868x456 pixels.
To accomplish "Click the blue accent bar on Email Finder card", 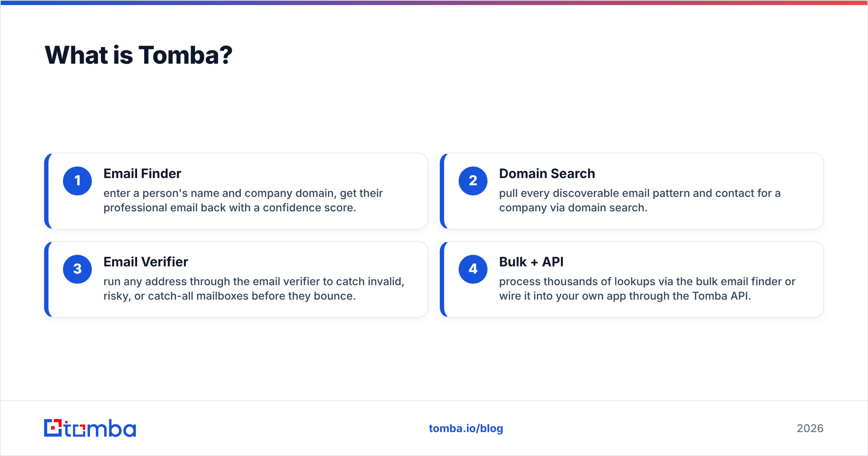I will click(47, 191).
